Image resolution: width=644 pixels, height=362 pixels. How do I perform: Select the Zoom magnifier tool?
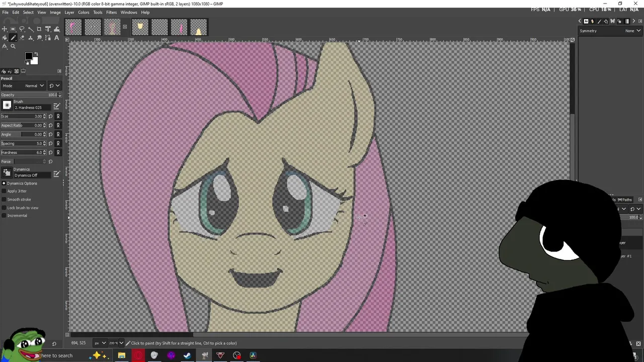(13, 46)
